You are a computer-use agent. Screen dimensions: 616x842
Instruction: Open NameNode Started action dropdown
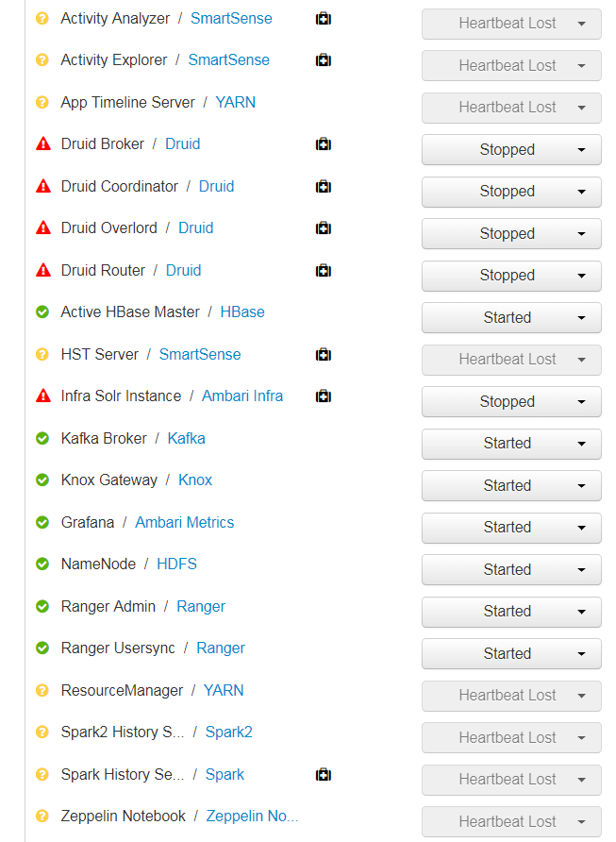510,570
